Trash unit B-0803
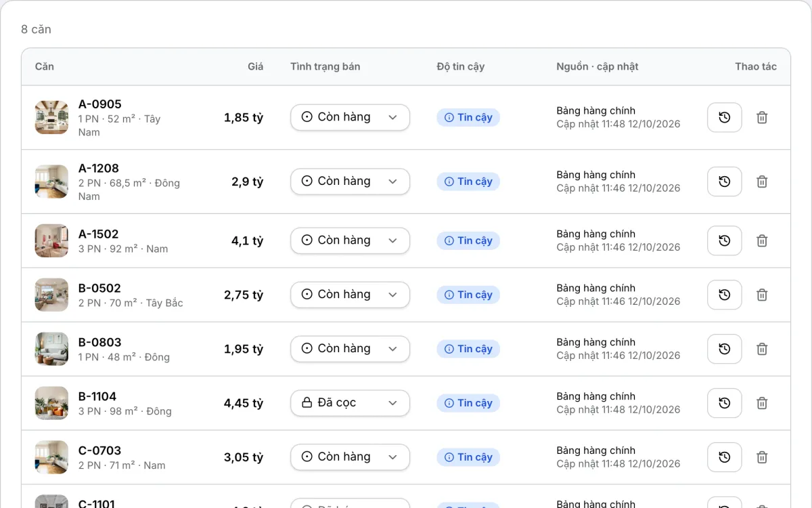Viewport: 812px width, 508px height. click(762, 349)
